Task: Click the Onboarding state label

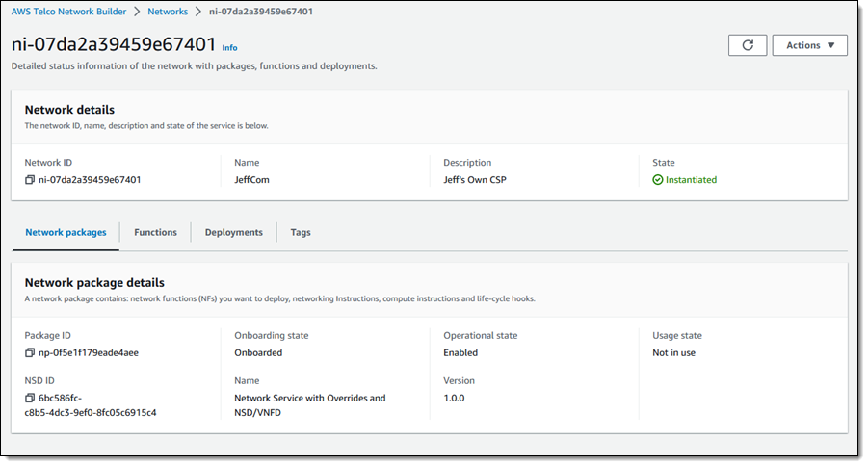Action: point(272,335)
